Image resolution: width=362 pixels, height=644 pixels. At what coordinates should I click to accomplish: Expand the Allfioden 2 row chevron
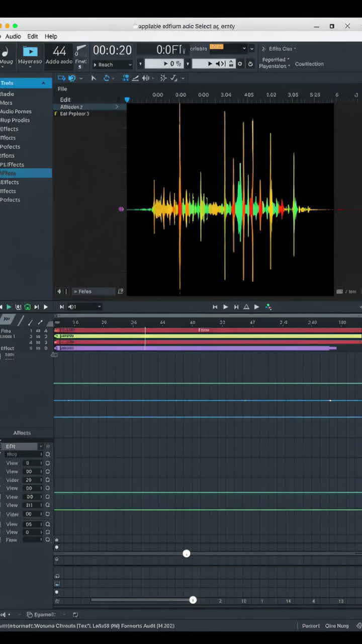[x=117, y=107]
